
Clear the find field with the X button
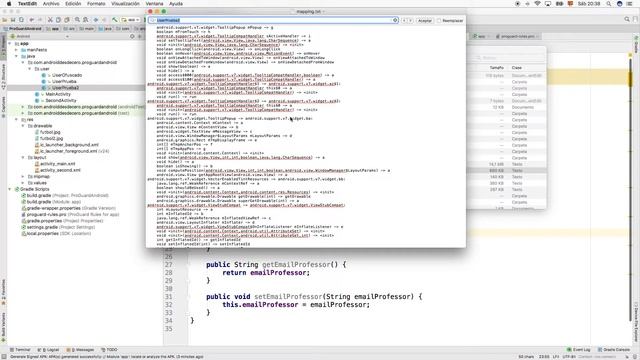tap(395, 20)
